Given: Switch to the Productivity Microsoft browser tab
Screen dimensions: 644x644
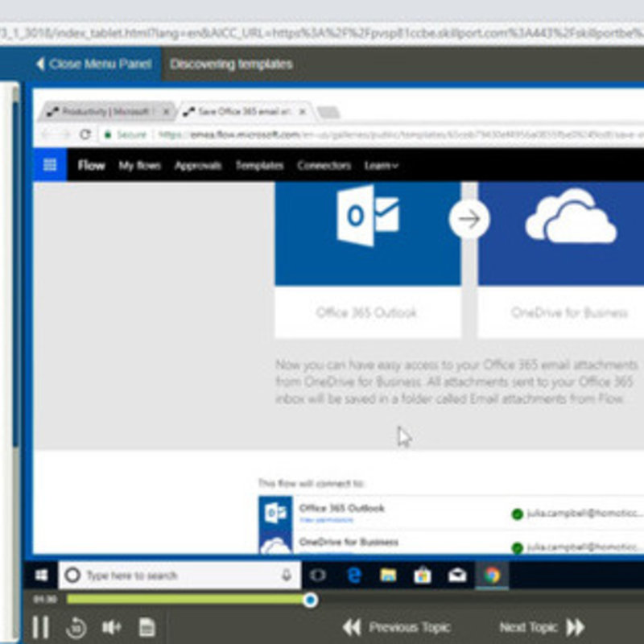Looking at the screenshot, I should click(x=107, y=112).
